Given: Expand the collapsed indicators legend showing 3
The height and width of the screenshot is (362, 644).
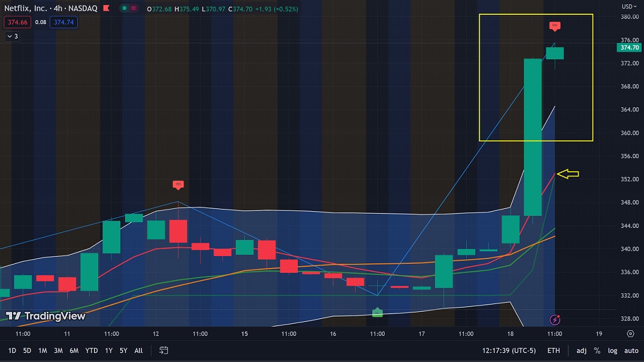Looking at the screenshot, I should pos(13,36).
